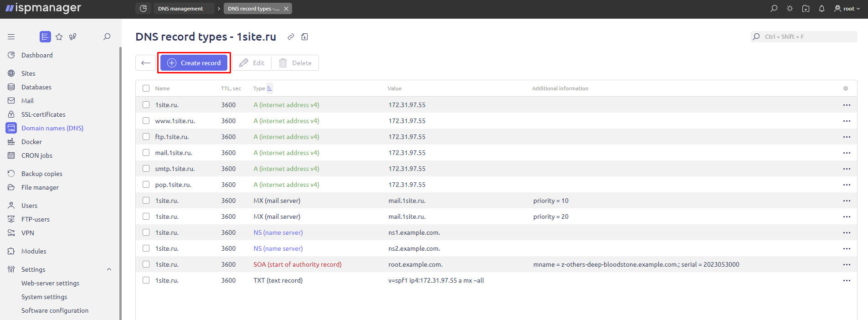The width and height of the screenshot is (868, 320).
Task: Sort by the Name column header
Action: pos(162,88)
